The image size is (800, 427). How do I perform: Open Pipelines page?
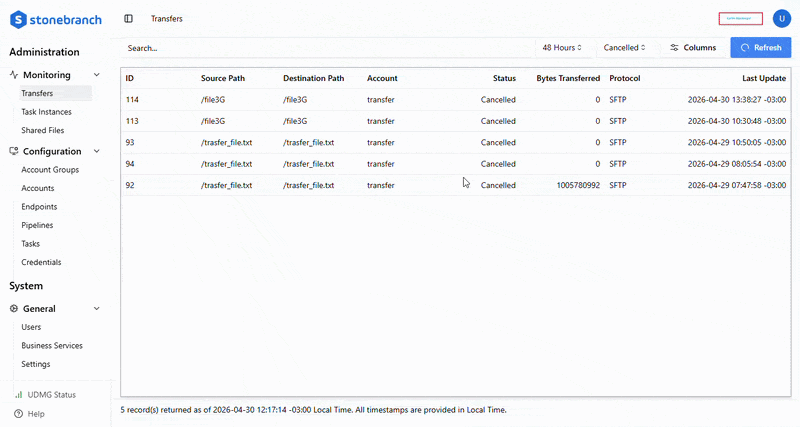37,225
